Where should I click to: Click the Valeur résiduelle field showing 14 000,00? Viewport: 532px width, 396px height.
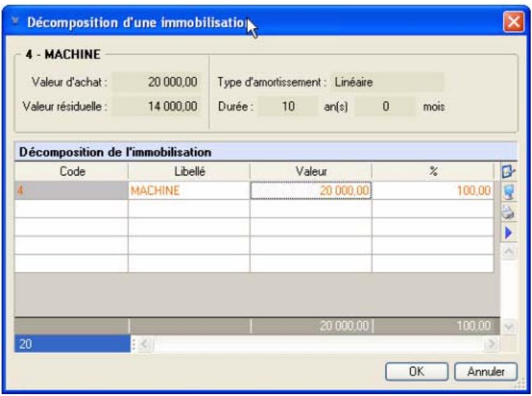[x=156, y=106]
